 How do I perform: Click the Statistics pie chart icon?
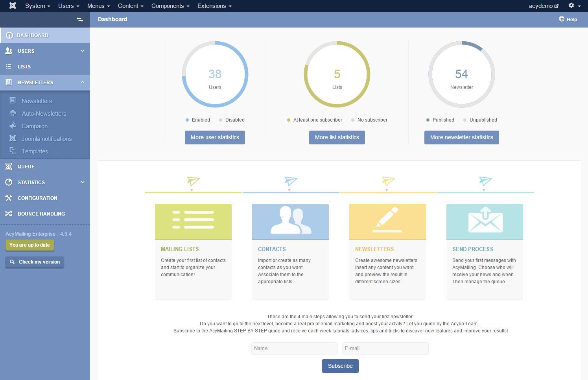9,182
